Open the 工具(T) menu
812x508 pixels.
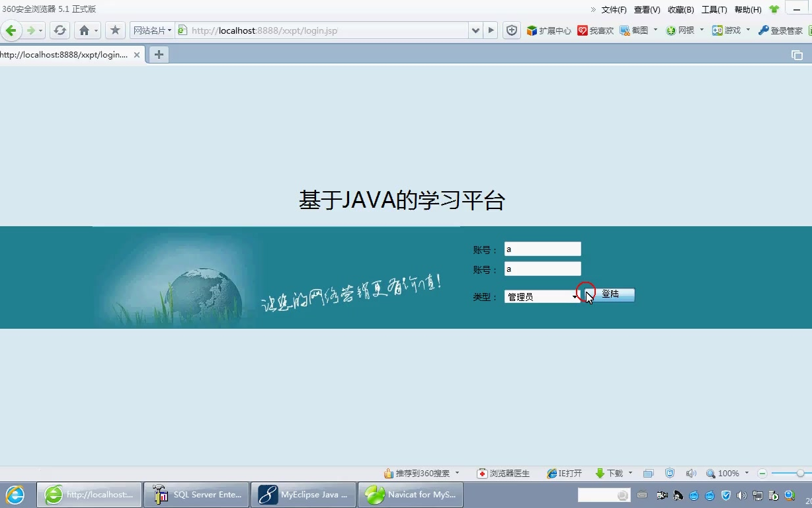pyautogui.click(x=714, y=9)
